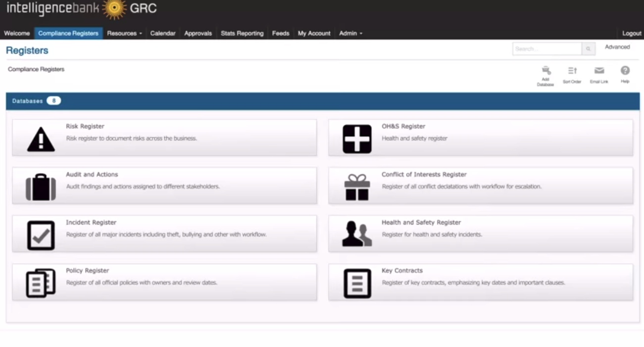Click the Logout link
Screen dimensions: 644x347
(x=632, y=33)
